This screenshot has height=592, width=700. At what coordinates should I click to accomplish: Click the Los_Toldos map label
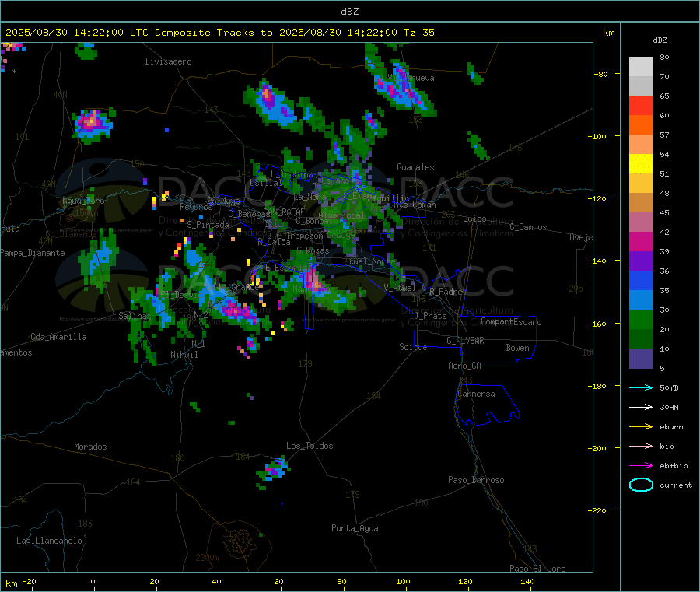310,446
